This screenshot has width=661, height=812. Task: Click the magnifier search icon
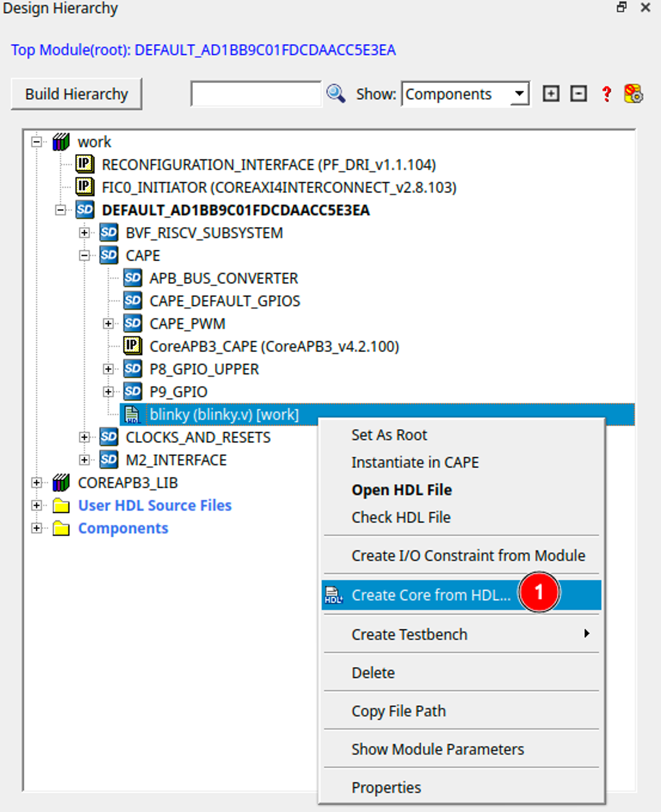pyautogui.click(x=336, y=94)
